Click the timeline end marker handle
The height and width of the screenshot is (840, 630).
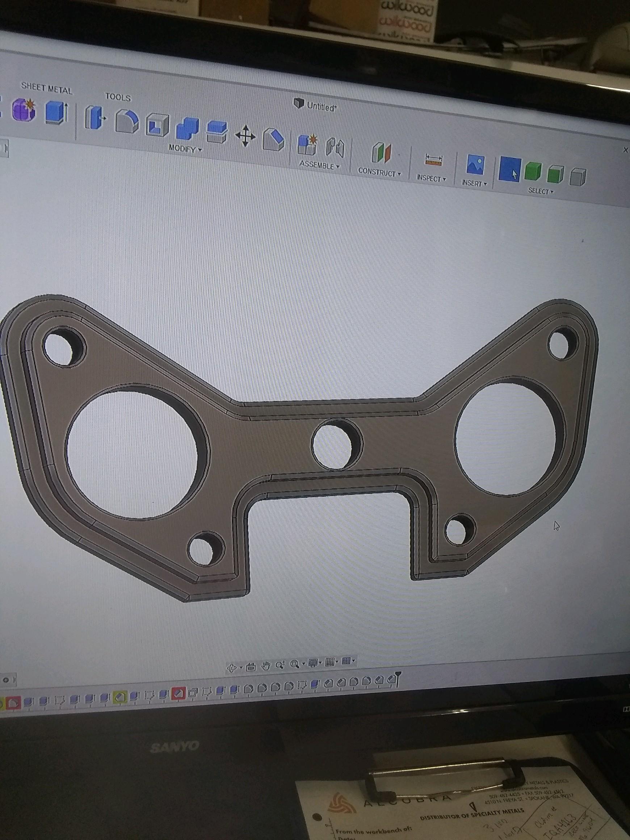pos(397,679)
